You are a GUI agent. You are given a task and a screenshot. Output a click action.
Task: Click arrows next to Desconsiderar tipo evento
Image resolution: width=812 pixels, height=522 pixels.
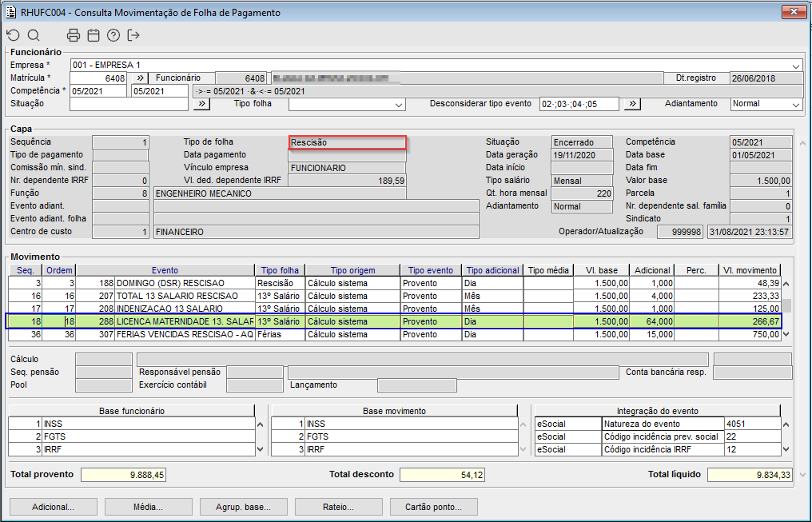631,104
